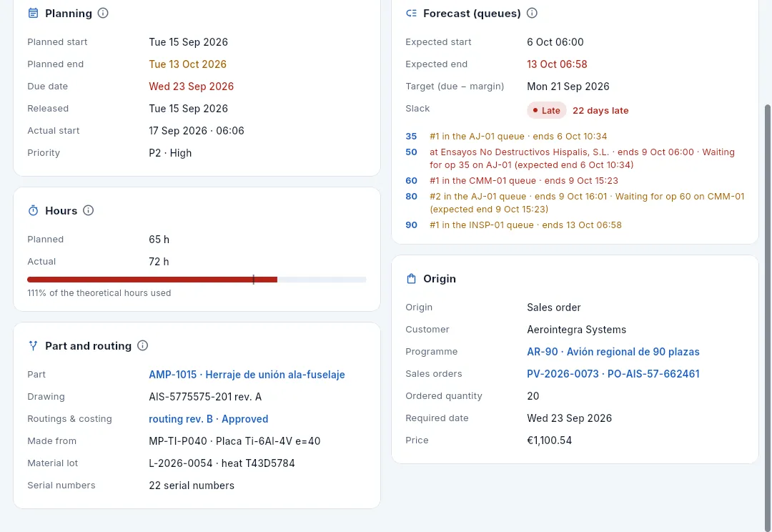Select material lot 'L-2026-0054 · heat T43D5784'

[x=222, y=463]
